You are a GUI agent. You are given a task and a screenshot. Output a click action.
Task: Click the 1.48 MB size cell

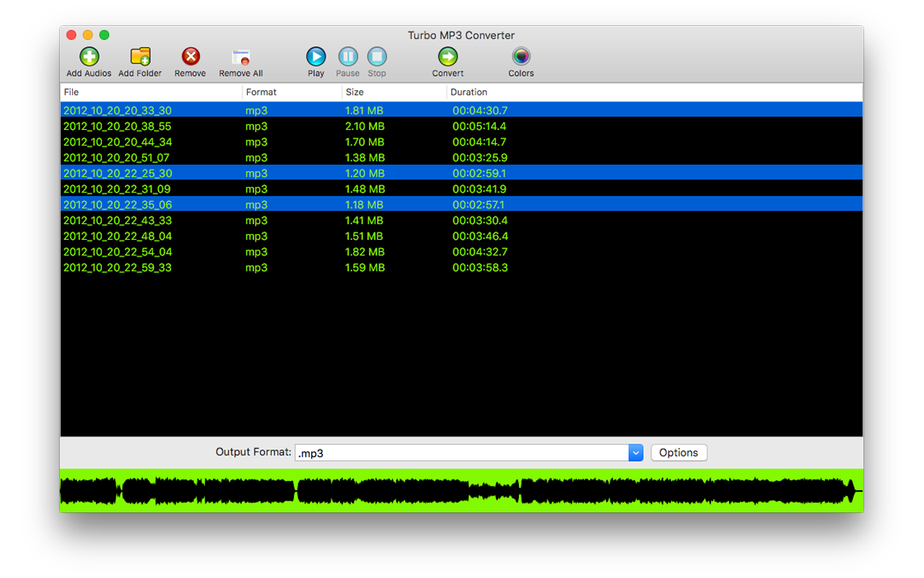[x=365, y=189]
